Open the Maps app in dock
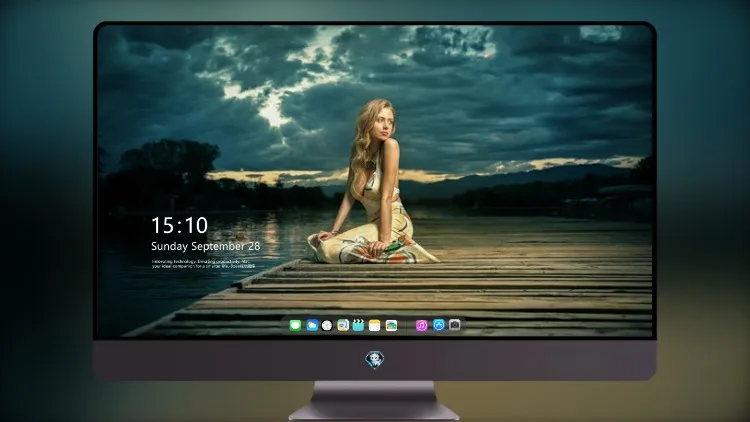750x422 pixels. click(x=343, y=326)
